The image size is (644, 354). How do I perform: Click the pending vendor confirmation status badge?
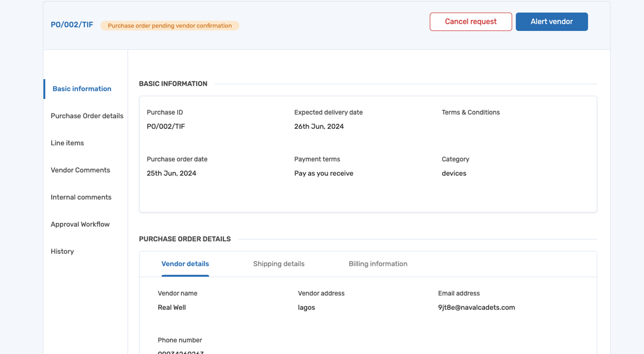click(x=170, y=25)
